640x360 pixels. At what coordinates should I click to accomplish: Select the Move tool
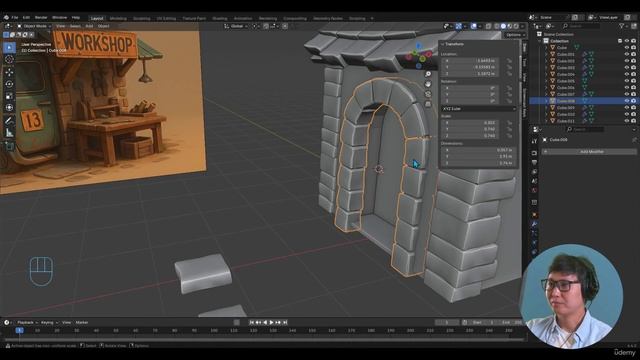(x=9, y=72)
